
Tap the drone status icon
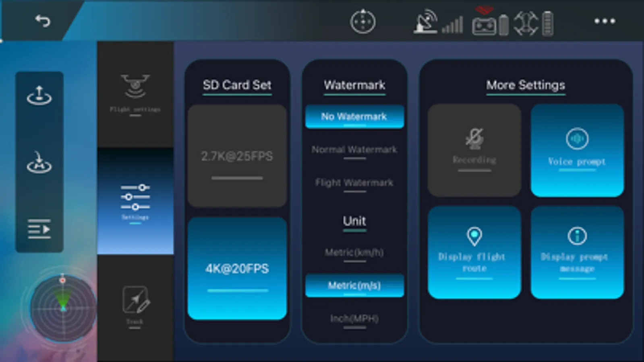tap(526, 23)
